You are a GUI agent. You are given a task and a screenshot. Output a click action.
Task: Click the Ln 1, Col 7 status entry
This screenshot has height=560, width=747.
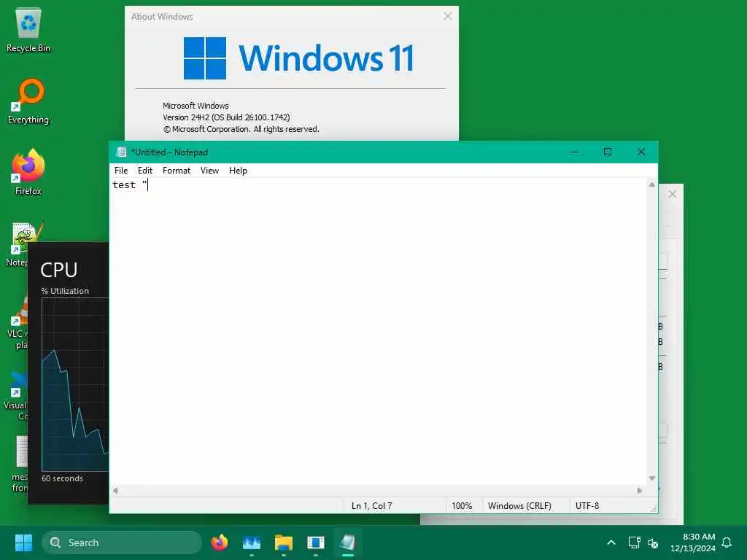click(x=371, y=506)
